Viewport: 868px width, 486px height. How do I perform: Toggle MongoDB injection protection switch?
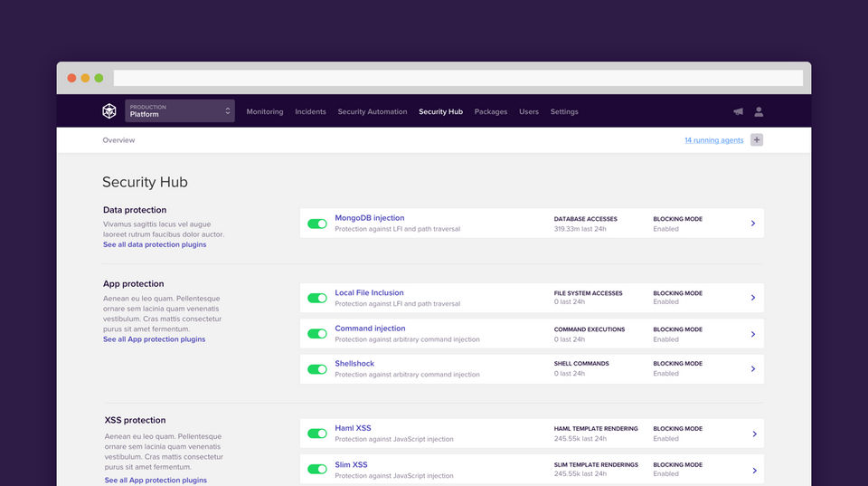(x=317, y=224)
